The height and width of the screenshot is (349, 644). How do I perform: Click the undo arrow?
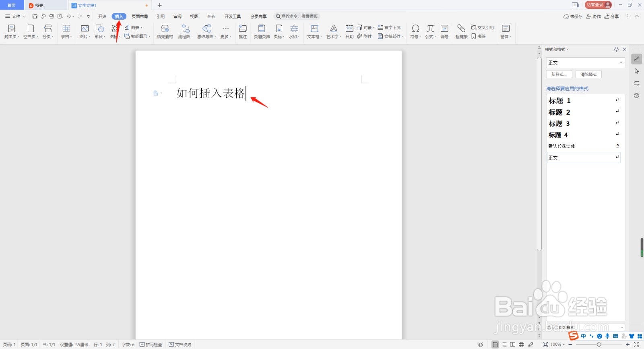click(69, 17)
